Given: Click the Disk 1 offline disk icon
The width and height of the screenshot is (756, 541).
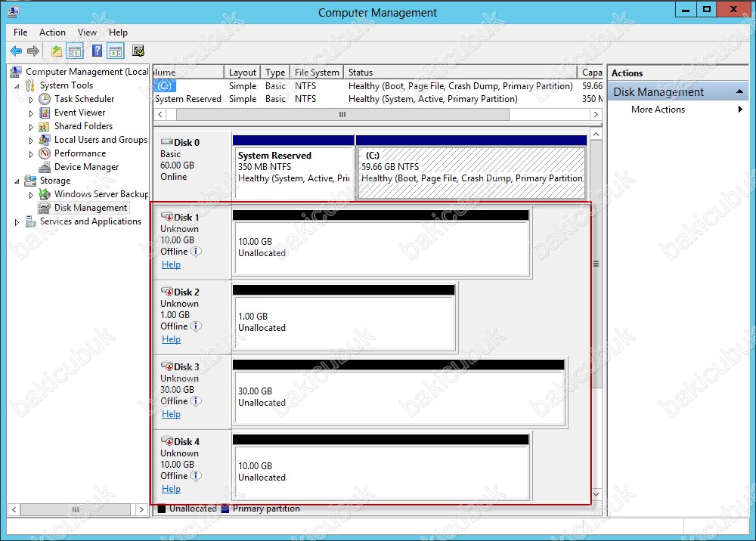Looking at the screenshot, I should click(167, 218).
